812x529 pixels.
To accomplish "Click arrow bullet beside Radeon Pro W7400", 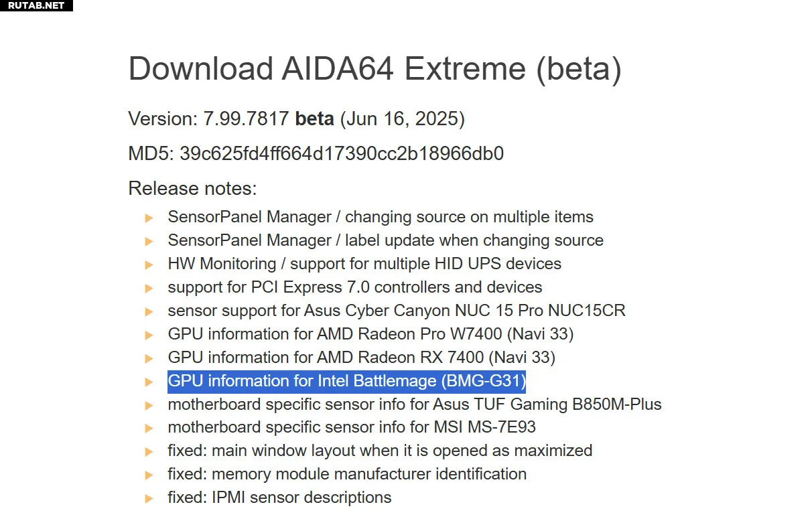I will click(x=149, y=334).
